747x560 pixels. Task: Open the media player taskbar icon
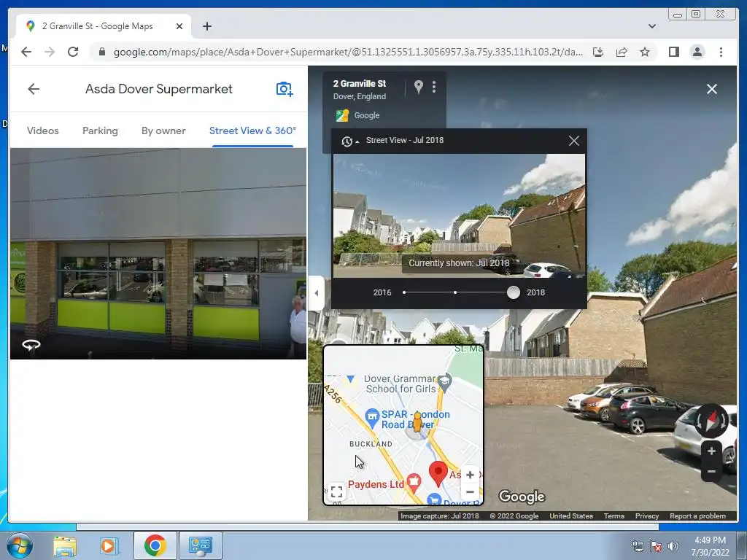[109, 545]
